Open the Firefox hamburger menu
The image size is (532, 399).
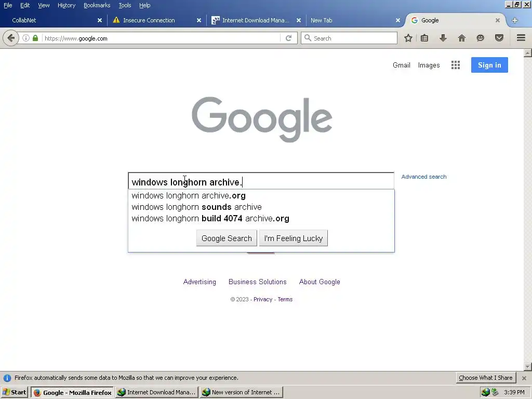tap(521, 38)
